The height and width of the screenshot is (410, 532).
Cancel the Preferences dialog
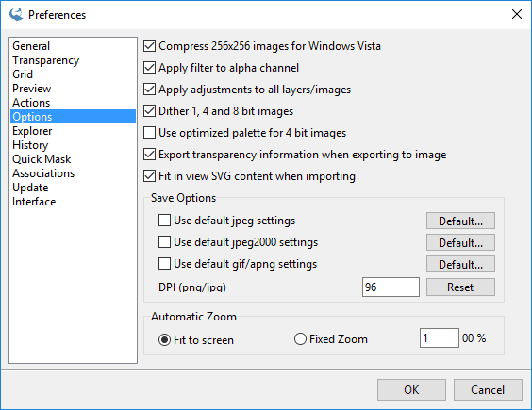pos(488,389)
